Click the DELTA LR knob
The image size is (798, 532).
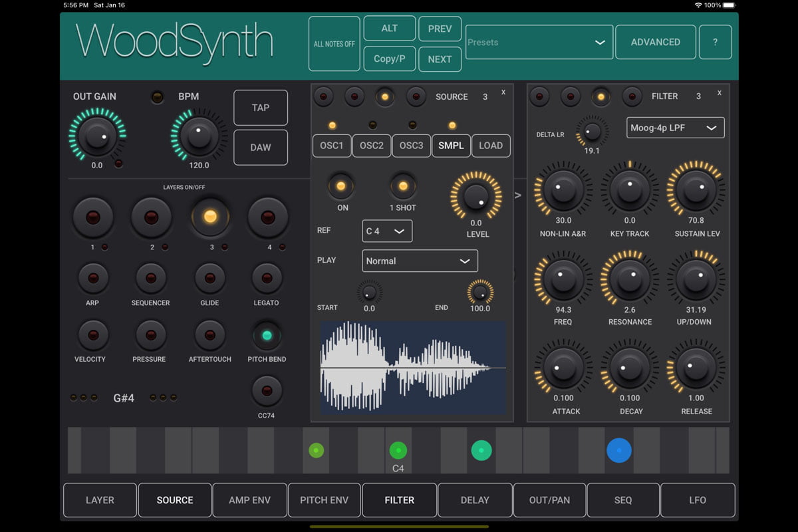point(591,131)
